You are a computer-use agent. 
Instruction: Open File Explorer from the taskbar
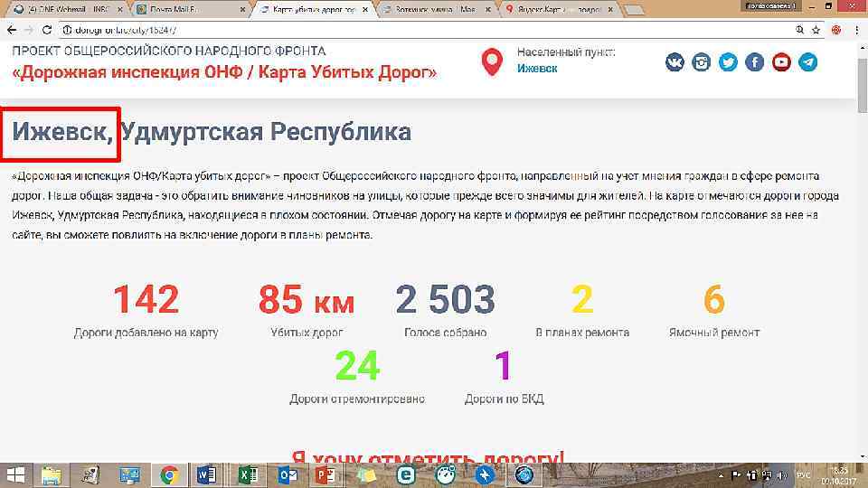pos(51,475)
